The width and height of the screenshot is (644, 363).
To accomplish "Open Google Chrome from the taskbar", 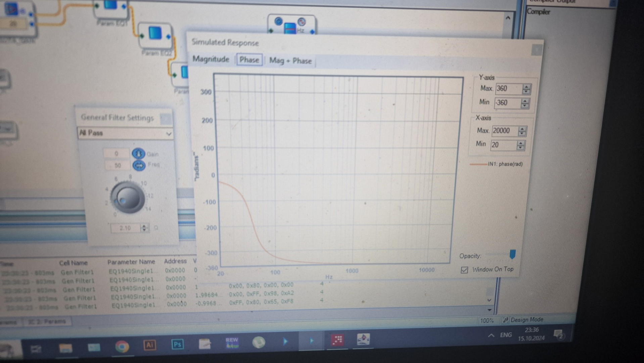I will [x=122, y=346].
